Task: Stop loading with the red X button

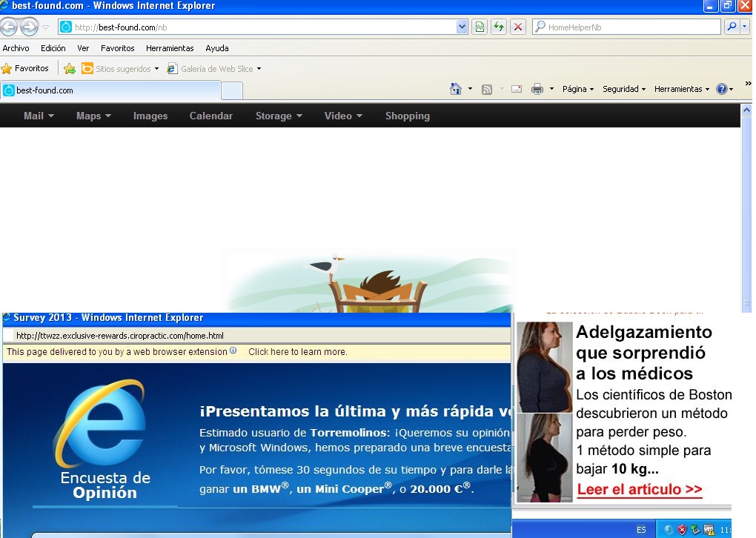Action: pyautogui.click(x=518, y=27)
